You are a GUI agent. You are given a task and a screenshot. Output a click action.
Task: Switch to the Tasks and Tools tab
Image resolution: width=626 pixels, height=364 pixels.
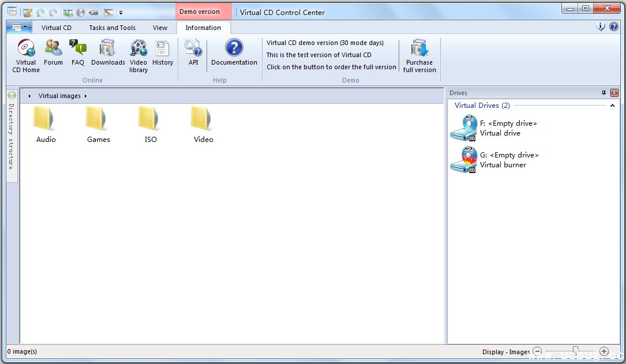tap(112, 28)
